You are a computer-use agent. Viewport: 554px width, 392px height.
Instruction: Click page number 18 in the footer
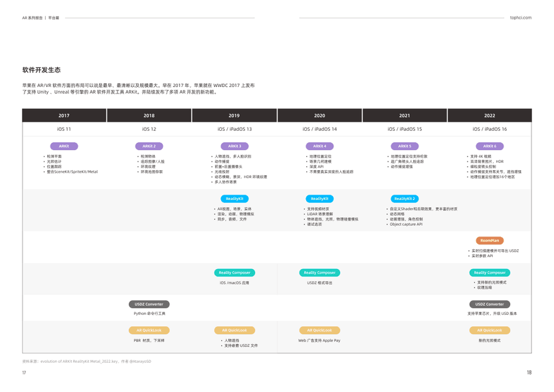[x=529, y=372]
